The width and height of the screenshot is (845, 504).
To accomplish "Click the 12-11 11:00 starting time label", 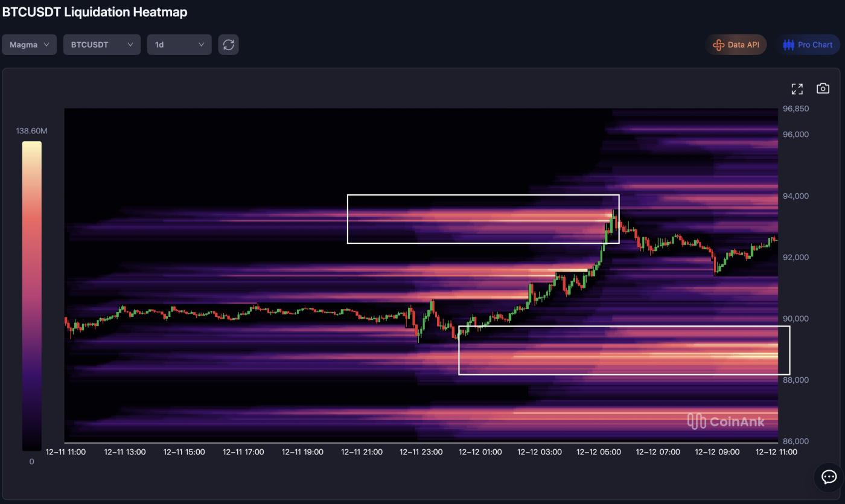I will tap(66, 452).
